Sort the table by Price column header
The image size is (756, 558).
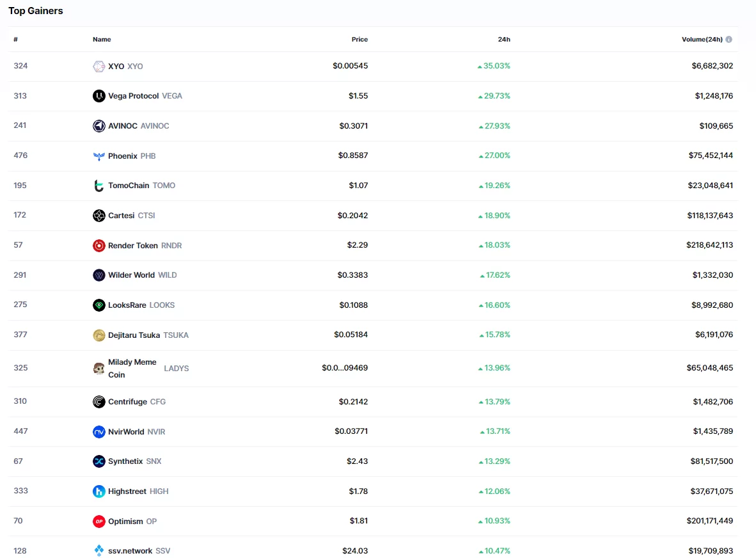[359, 40]
